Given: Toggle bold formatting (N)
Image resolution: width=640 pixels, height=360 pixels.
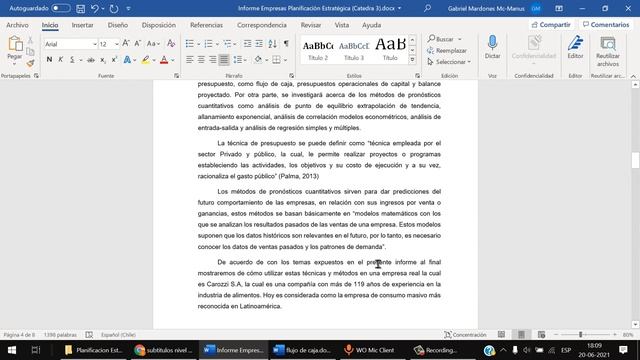Looking at the screenshot, I should coord(49,60).
